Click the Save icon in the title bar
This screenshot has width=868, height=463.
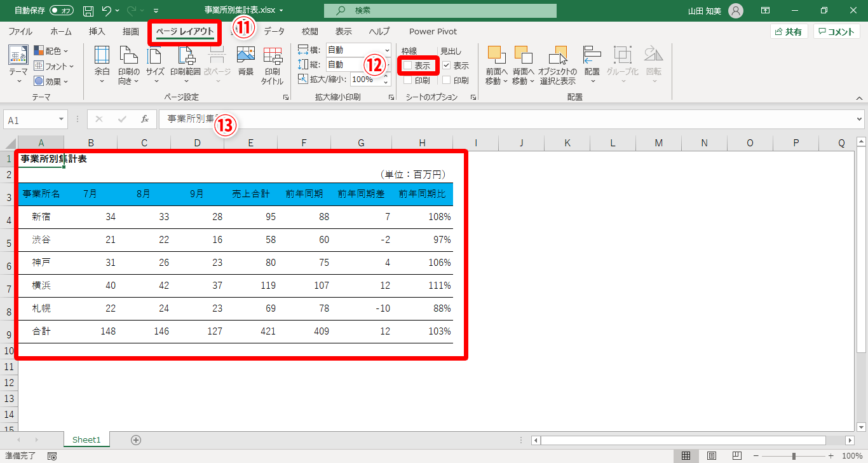point(88,10)
